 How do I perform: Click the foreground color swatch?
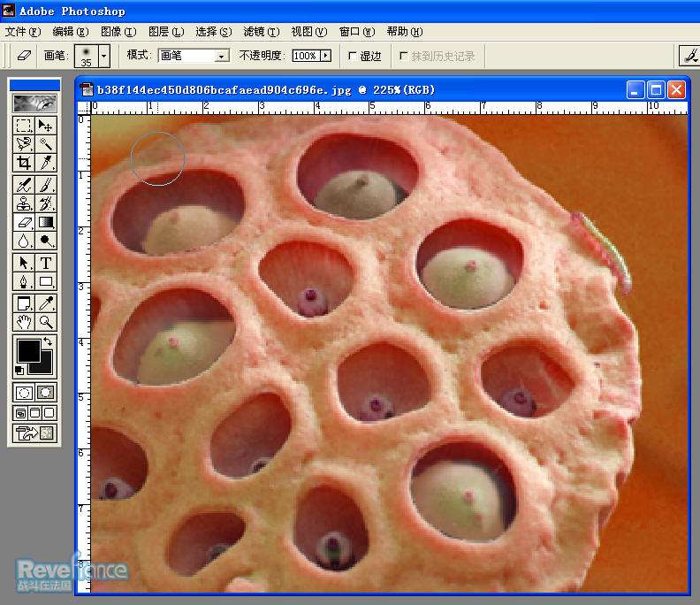(27, 350)
